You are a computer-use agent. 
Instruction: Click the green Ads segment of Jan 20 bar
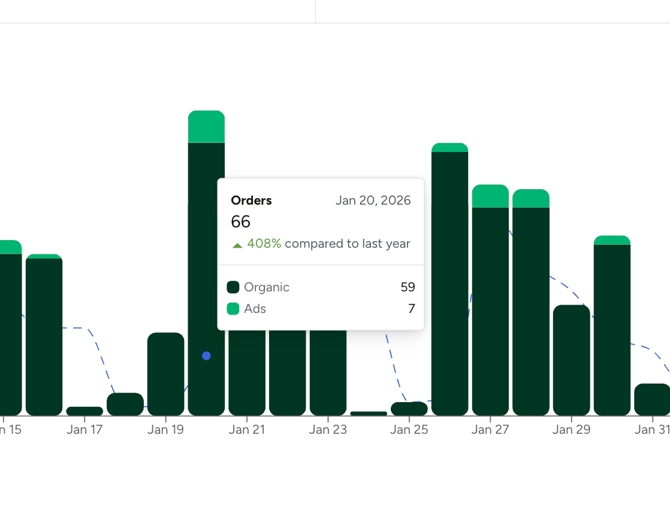206,127
